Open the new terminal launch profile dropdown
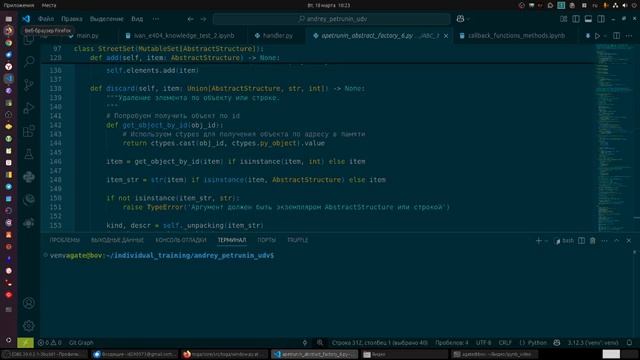Screen dimensions: 640x360 pyautogui.click(x=546, y=241)
